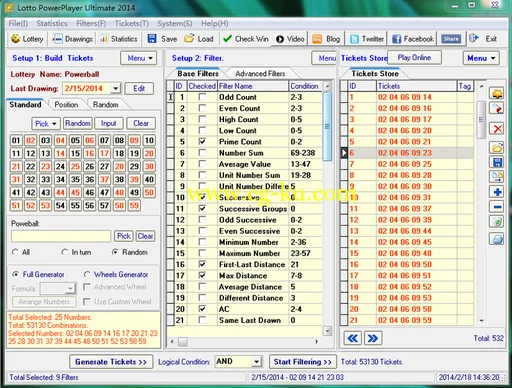
Task: Open the Tickets(T) menu
Action: [x=132, y=23]
